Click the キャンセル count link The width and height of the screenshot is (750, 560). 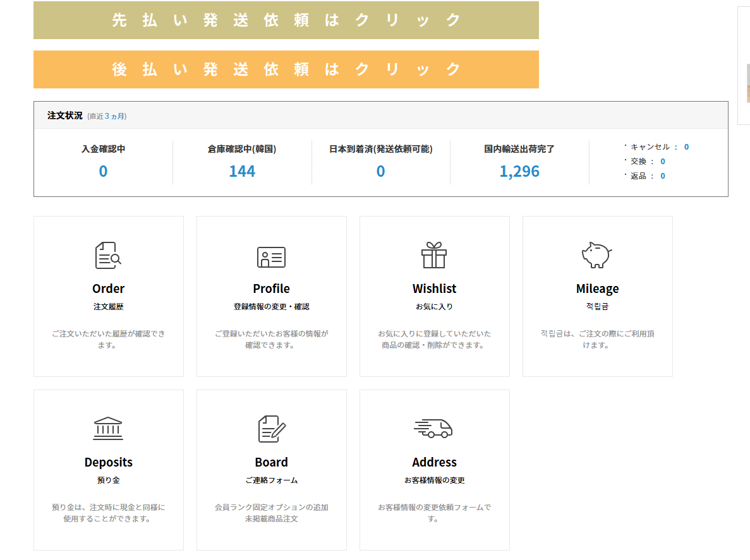click(686, 147)
